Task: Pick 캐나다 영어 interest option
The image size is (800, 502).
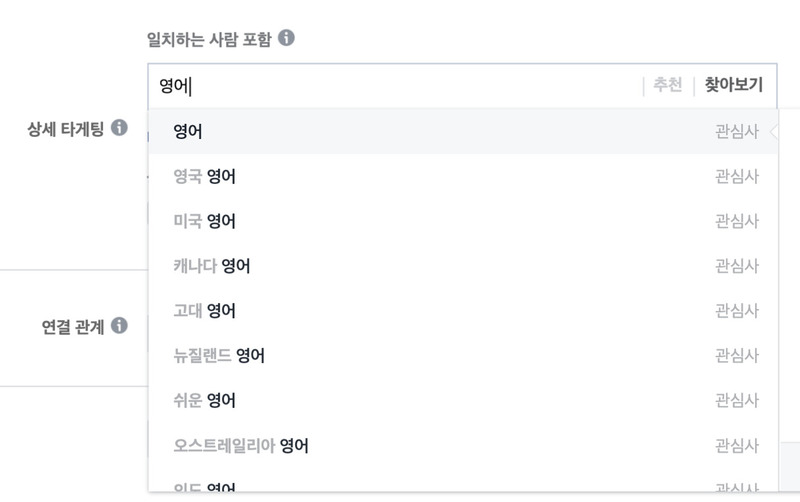Action: [463, 266]
